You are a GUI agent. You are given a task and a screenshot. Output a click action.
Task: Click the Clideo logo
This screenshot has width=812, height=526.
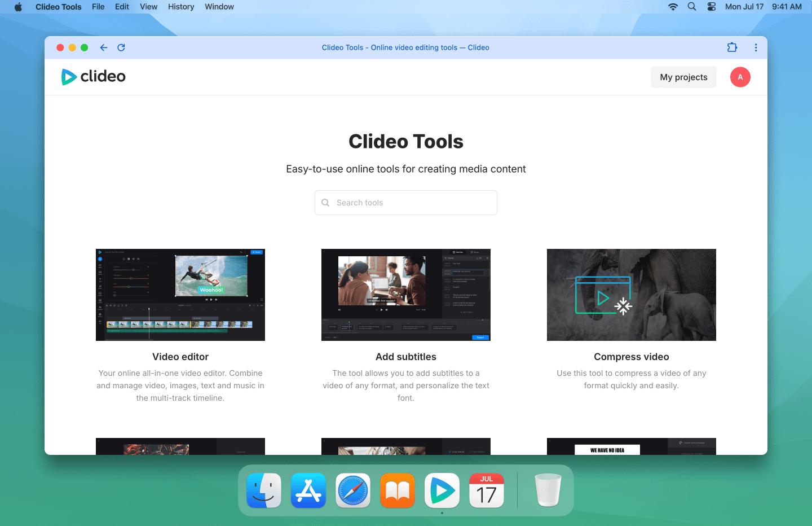coord(94,77)
